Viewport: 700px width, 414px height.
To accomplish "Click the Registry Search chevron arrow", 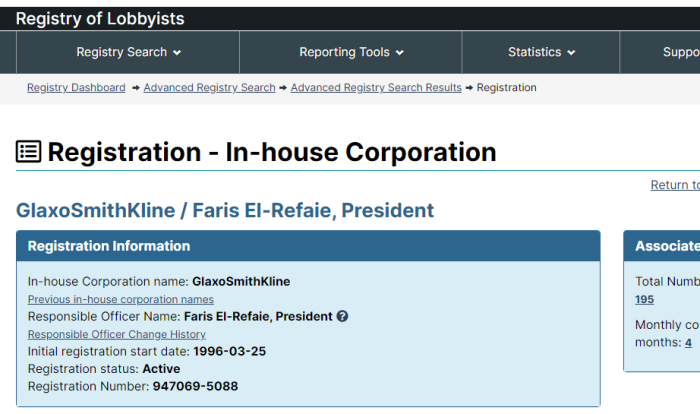I will coord(177,53).
